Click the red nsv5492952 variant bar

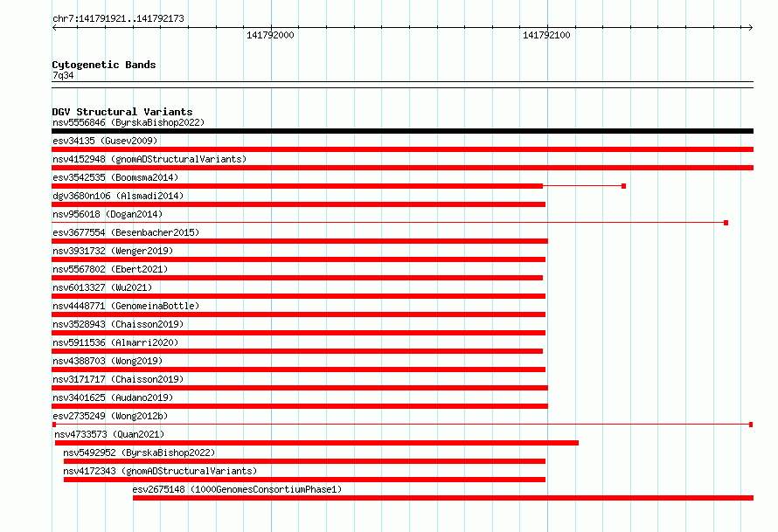tap(305, 461)
